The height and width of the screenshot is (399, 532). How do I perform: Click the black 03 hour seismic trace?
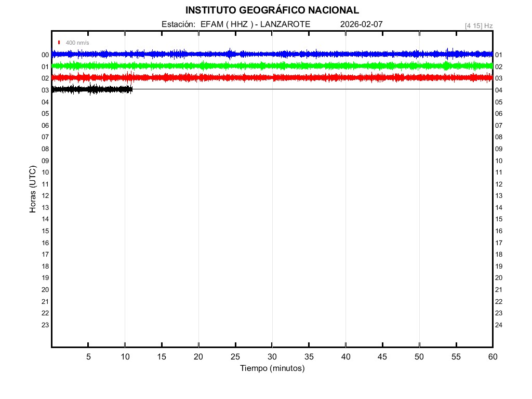(x=91, y=89)
